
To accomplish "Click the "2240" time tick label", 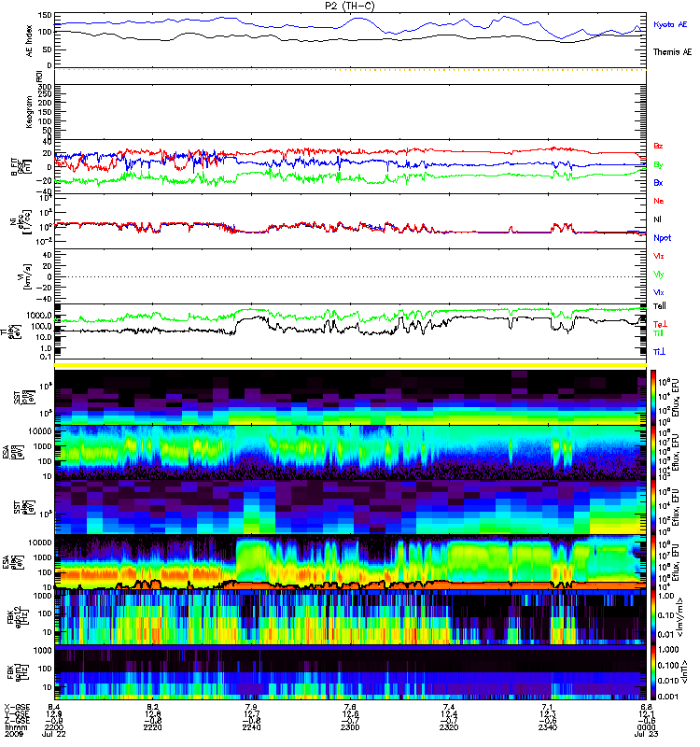I will coord(251,727).
